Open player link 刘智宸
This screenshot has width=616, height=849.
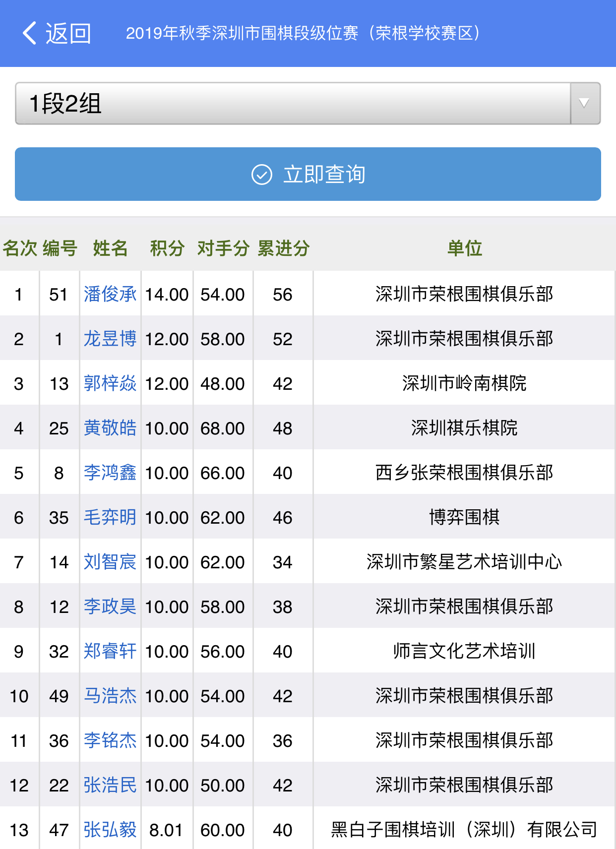coord(110,562)
